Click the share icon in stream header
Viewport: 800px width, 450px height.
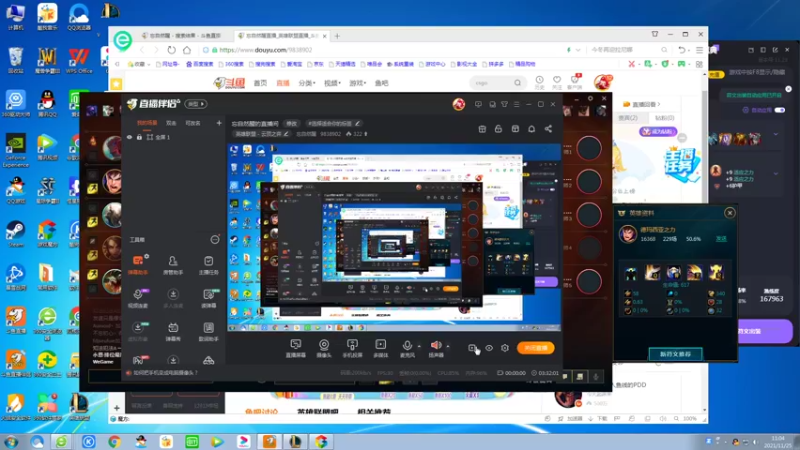548,129
